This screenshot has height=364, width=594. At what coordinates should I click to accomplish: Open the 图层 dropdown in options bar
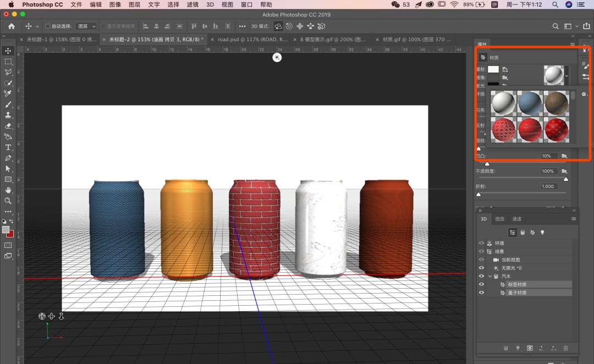pyautogui.click(x=86, y=26)
